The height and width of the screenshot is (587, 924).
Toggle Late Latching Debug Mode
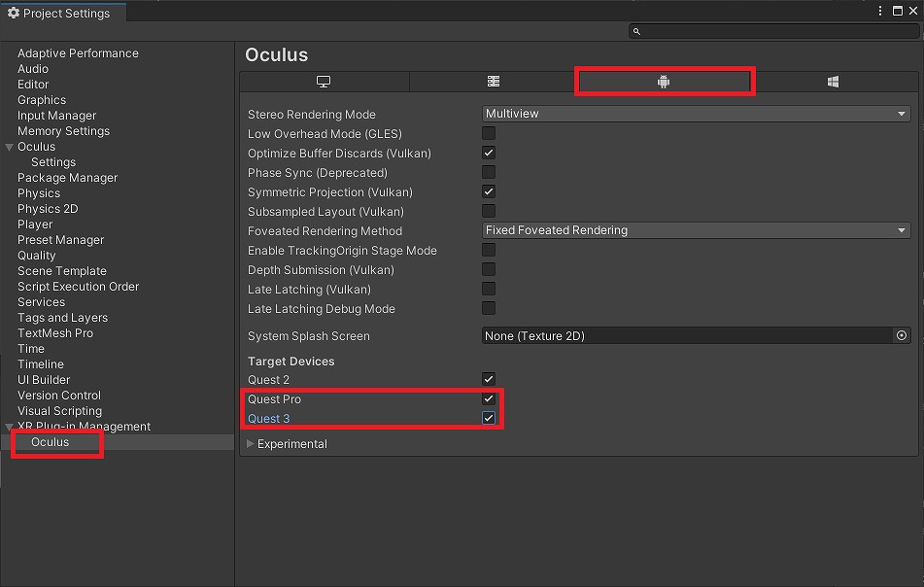pos(489,308)
